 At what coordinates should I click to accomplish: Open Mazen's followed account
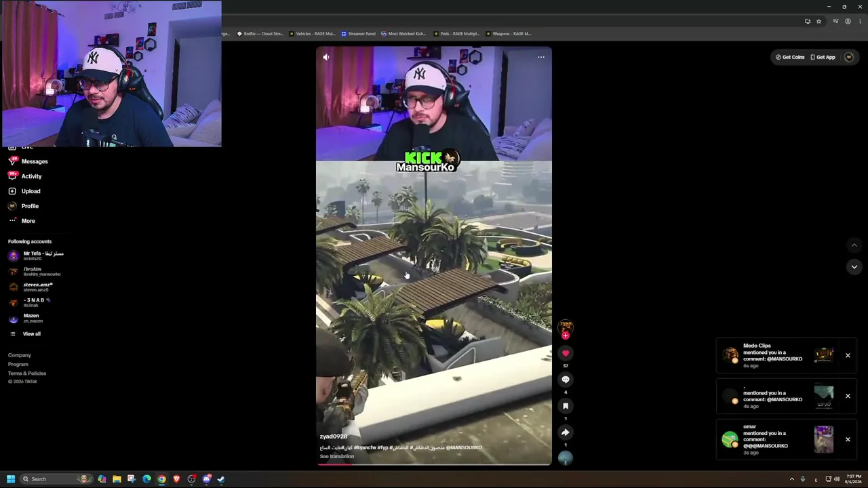point(27,318)
